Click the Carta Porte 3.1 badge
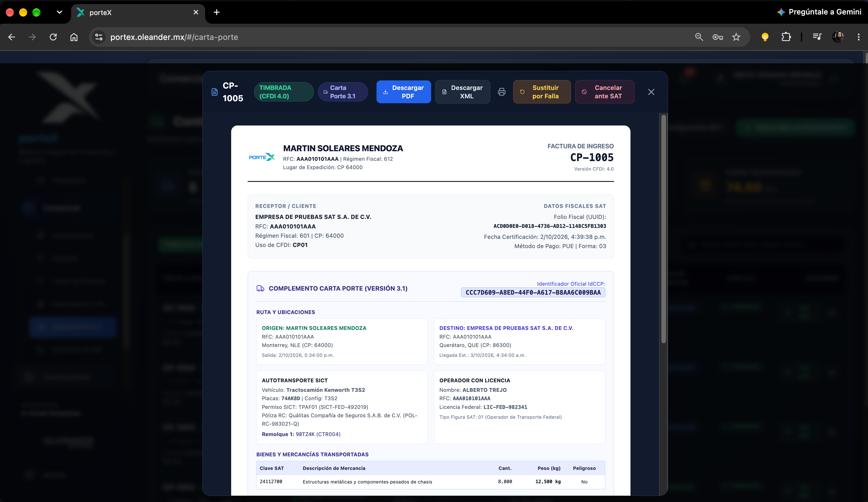The height and width of the screenshot is (502, 868). click(x=343, y=92)
